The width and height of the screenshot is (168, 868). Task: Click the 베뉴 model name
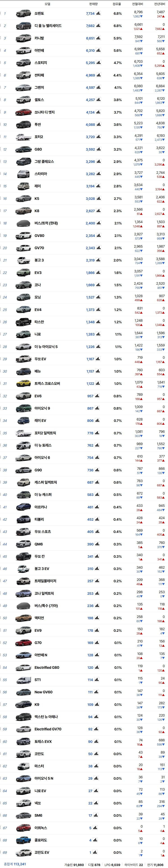pyautogui.click(x=38, y=371)
